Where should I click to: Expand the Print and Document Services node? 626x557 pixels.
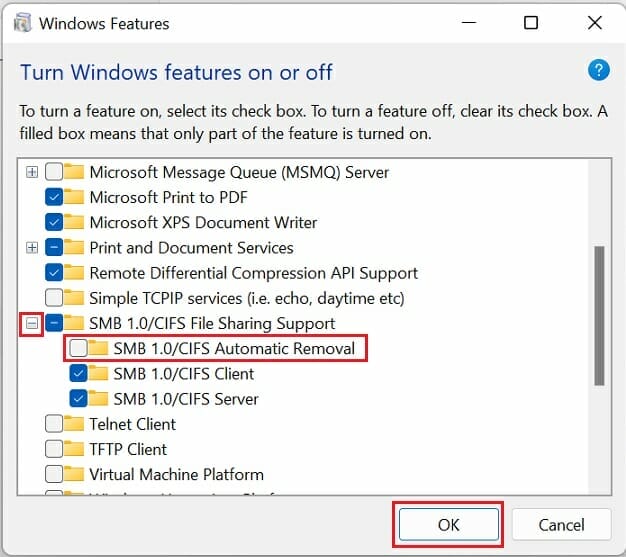pos(32,248)
